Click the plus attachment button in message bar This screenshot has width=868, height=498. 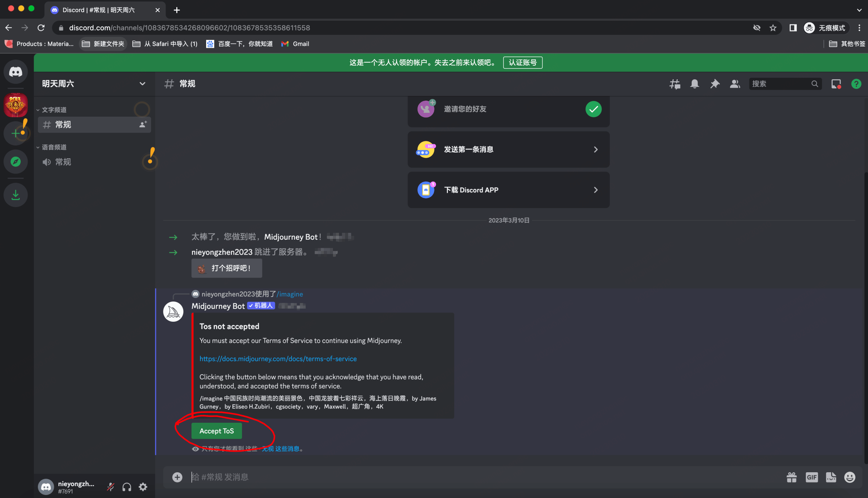177,477
